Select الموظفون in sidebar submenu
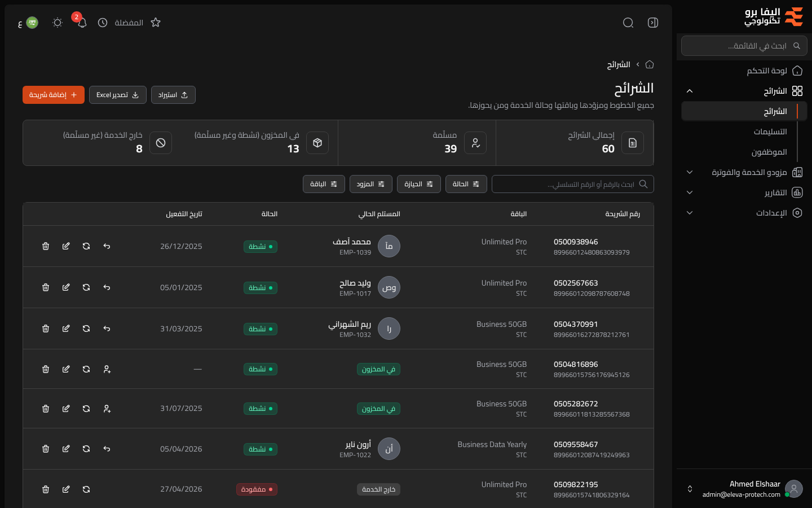 click(x=769, y=152)
